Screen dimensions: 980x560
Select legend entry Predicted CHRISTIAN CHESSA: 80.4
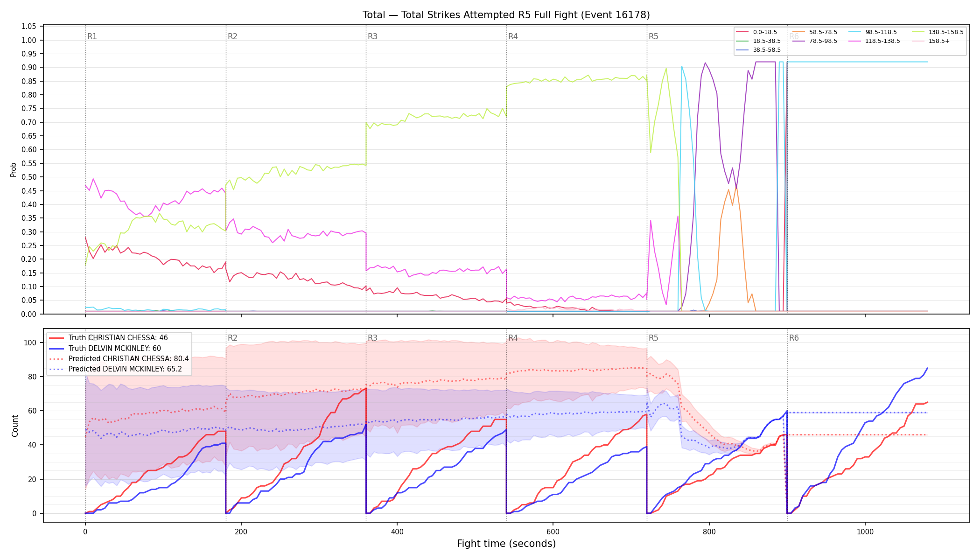[x=119, y=358]
